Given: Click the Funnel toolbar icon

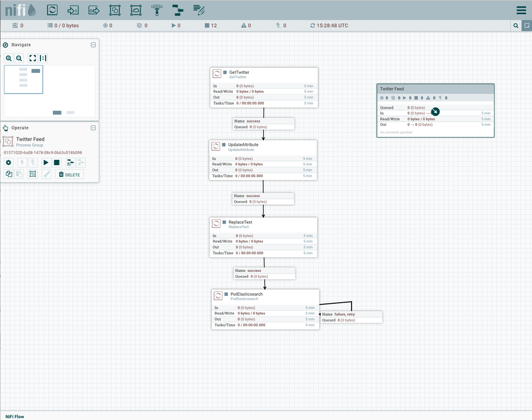Looking at the screenshot, I should (156, 10).
